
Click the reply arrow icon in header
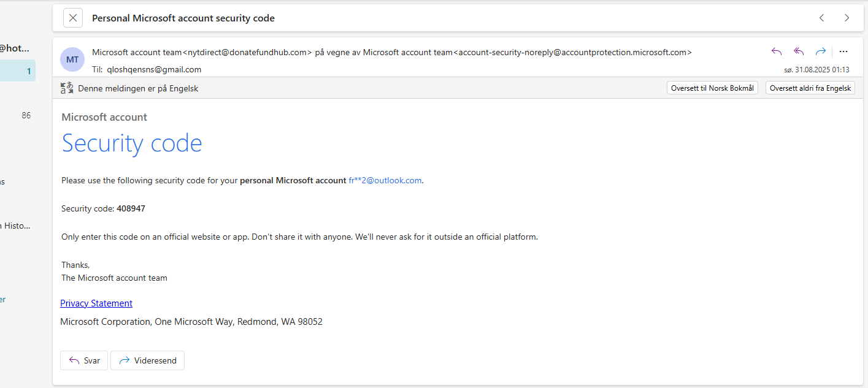point(777,51)
